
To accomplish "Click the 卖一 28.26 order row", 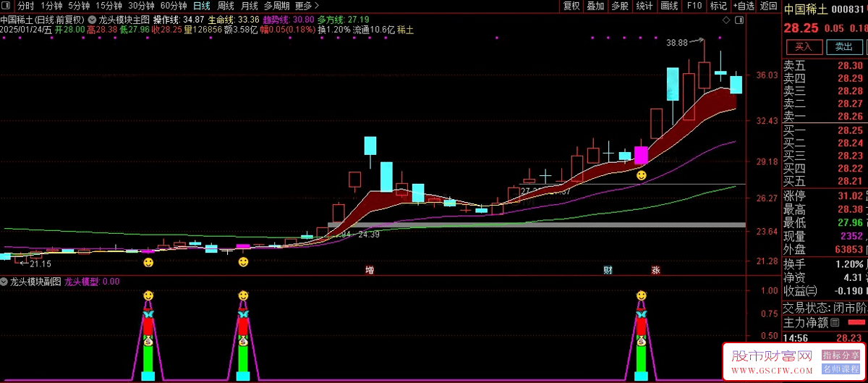I will (x=825, y=117).
